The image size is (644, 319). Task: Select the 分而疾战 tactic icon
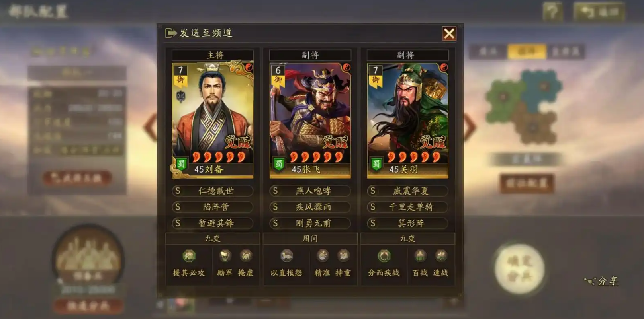point(384,256)
